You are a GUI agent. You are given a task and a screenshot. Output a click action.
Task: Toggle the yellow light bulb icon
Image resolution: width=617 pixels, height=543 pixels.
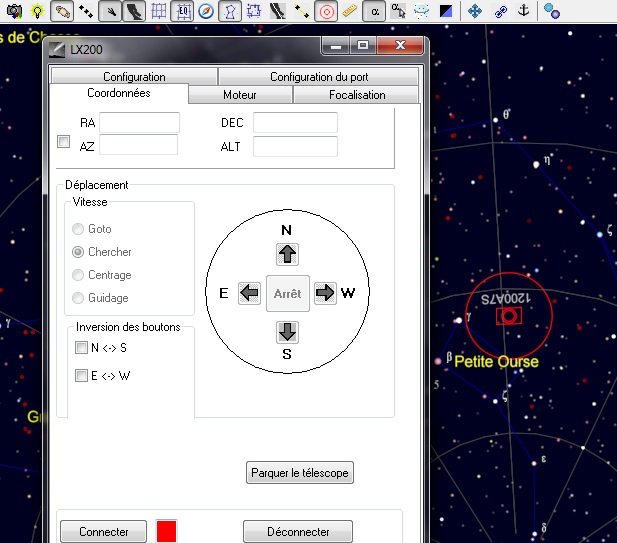pos(37,11)
